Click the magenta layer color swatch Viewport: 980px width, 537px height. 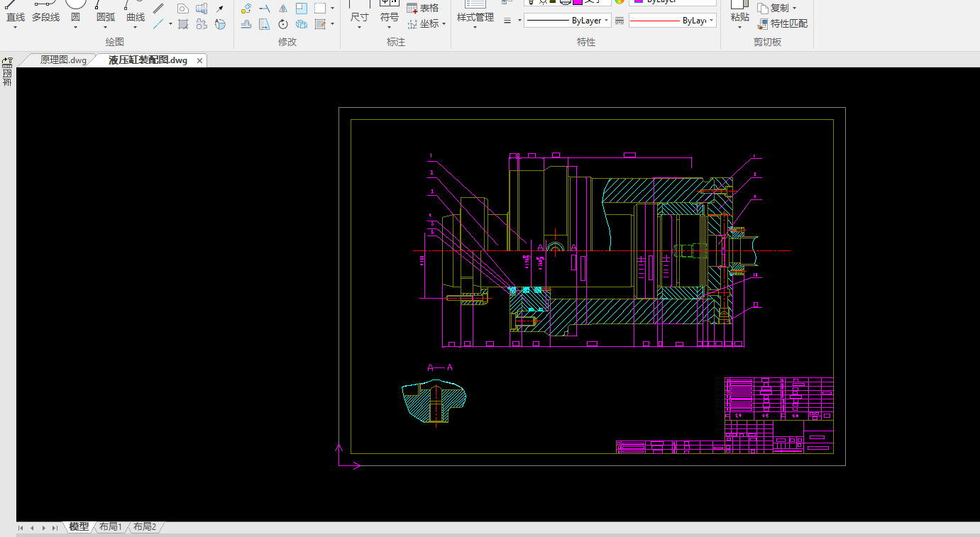tap(578, 1)
